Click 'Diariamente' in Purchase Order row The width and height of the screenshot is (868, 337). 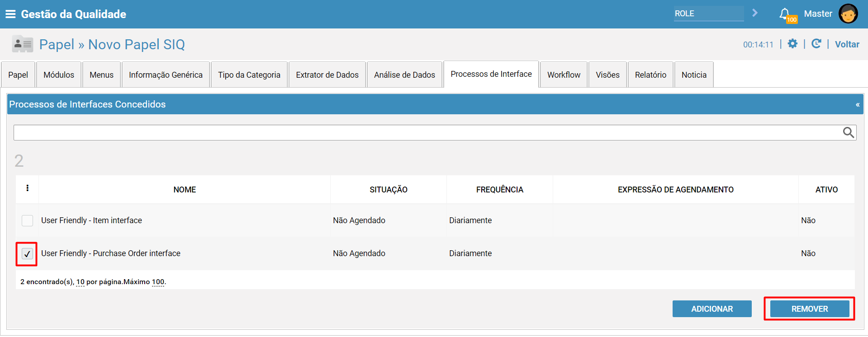470,253
